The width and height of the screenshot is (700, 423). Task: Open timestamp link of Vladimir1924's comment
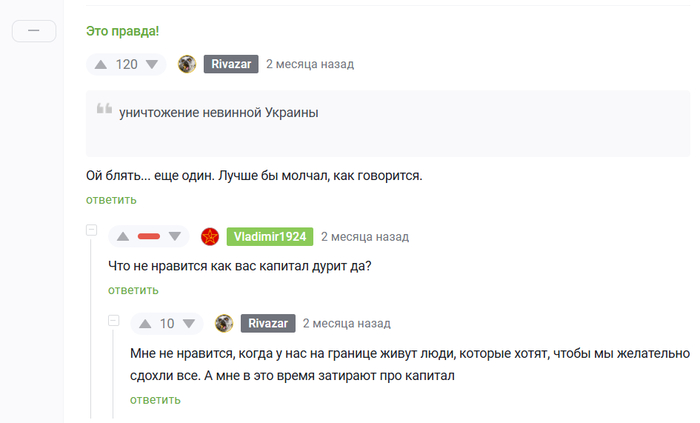365,237
